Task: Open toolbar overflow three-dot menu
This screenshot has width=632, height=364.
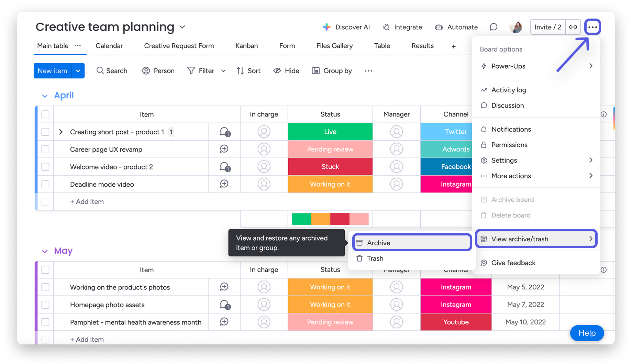Action: coord(368,71)
